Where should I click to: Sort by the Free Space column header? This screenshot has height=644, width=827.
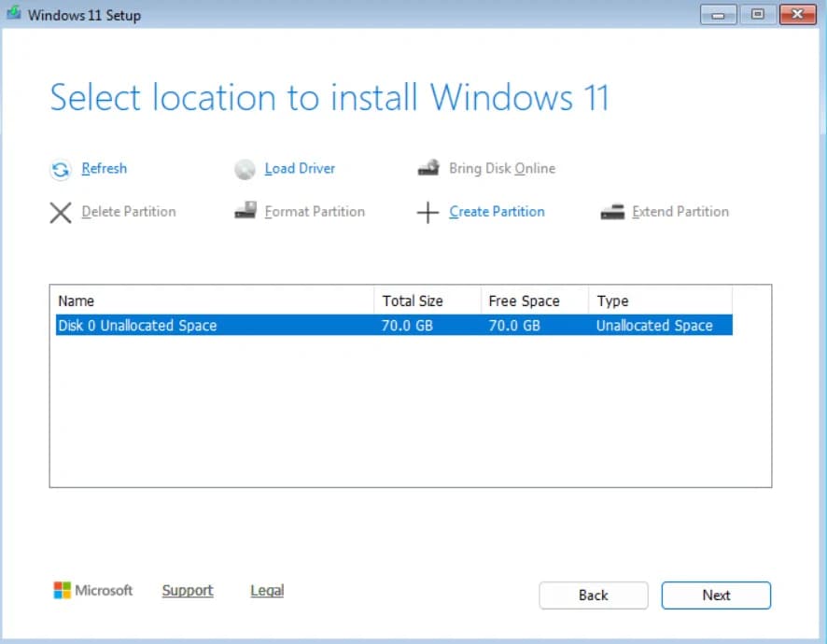pyautogui.click(x=535, y=301)
